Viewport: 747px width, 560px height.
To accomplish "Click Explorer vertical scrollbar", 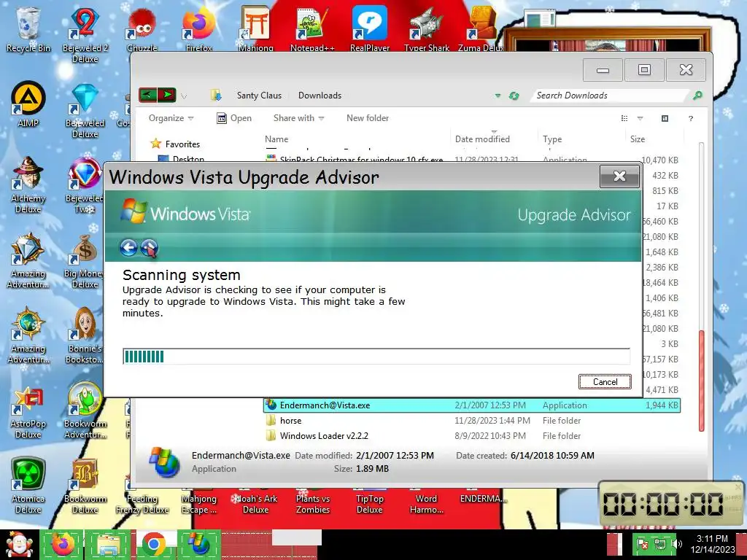I will pyautogui.click(x=701, y=381).
